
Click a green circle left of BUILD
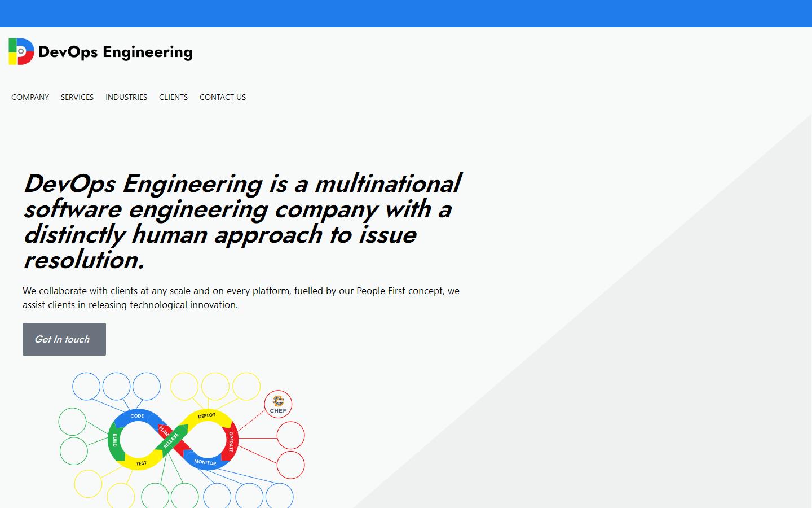click(73, 422)
